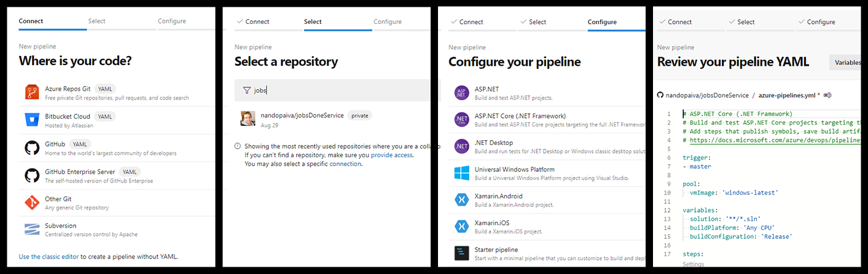Image resolution: width=868 pixels, height=274 pixels.
Task: Go back to Connect in 'Select a repository' panel
Action: pos(252,22)
